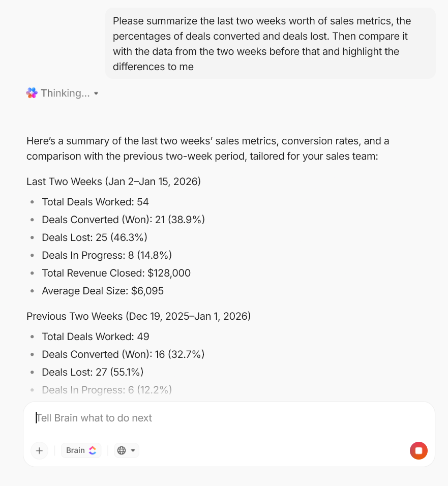The image size is (448, 486).
Task: Click the globe web search icon
Action: click(122, 450)
